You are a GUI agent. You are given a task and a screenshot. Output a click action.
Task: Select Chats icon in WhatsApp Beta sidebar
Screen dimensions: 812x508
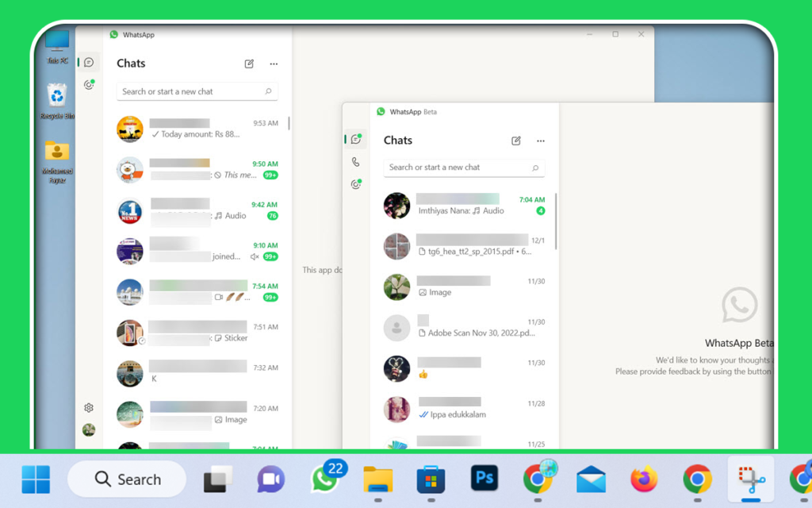(356, 139)
